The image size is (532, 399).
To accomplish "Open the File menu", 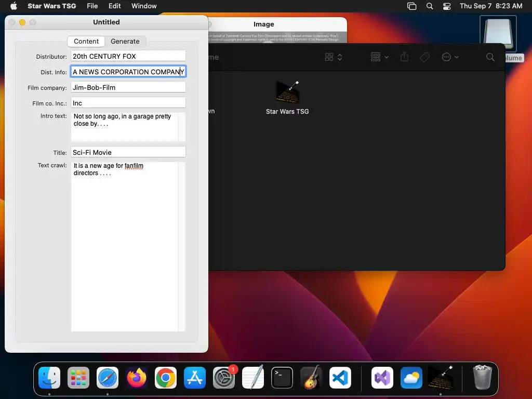I will coord(92,6).
